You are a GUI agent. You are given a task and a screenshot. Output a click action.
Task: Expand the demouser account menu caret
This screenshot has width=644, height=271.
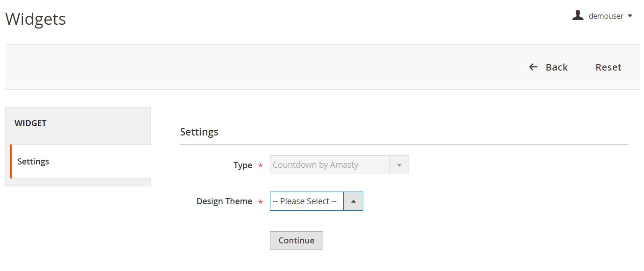tap(630, 16)
